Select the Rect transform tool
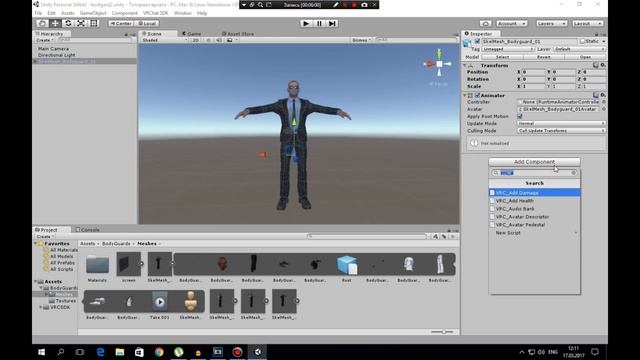Viewport: 640px width, 360px height. [94, 23]
